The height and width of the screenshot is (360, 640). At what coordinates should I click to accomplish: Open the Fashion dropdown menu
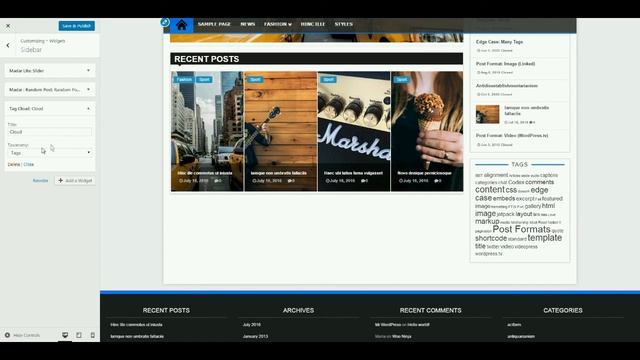(x=278, y=24)
